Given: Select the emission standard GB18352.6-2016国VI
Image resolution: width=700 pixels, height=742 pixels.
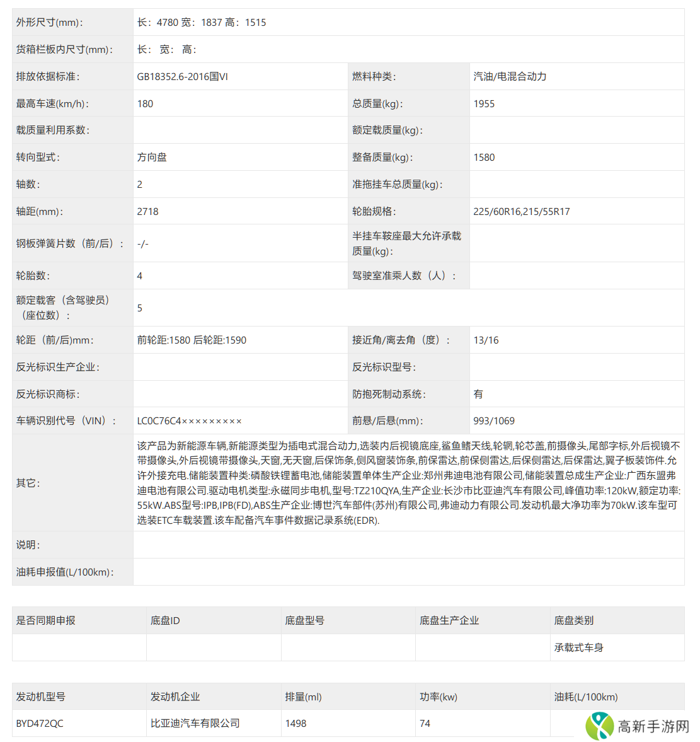Looking at the screenshot, I should (x=182, y=76).
